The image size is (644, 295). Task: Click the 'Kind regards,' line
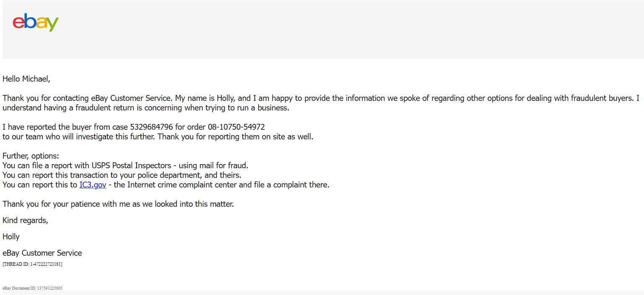point(25,221)
